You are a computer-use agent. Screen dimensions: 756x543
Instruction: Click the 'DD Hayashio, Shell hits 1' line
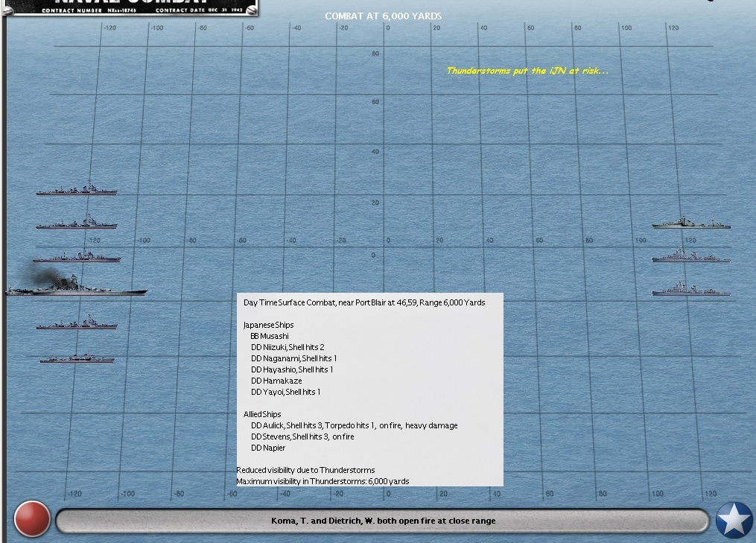coord(292,369)
